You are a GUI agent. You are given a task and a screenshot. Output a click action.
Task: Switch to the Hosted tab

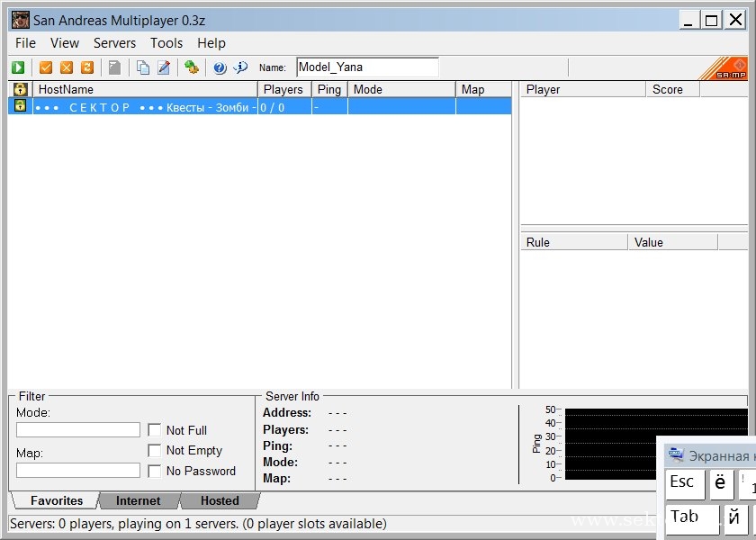click(x=220, y=500)
